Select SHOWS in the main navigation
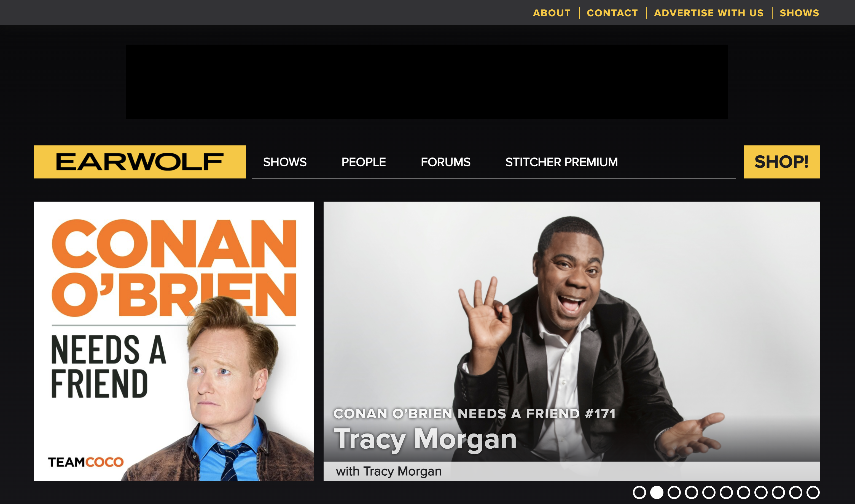This screenshot has width=855, height=504. coord(285,162)
